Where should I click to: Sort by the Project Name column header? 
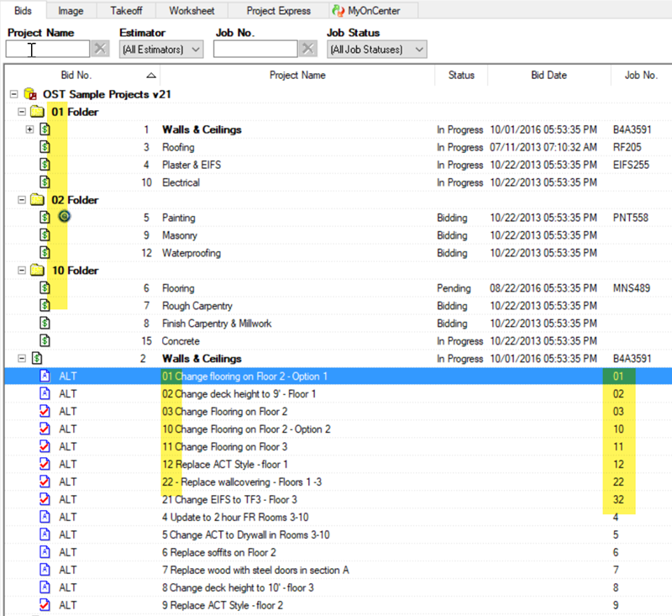[297, 76]
